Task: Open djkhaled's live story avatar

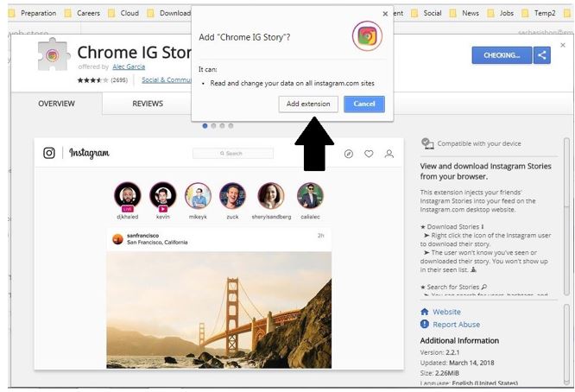Action: (128, 196)
